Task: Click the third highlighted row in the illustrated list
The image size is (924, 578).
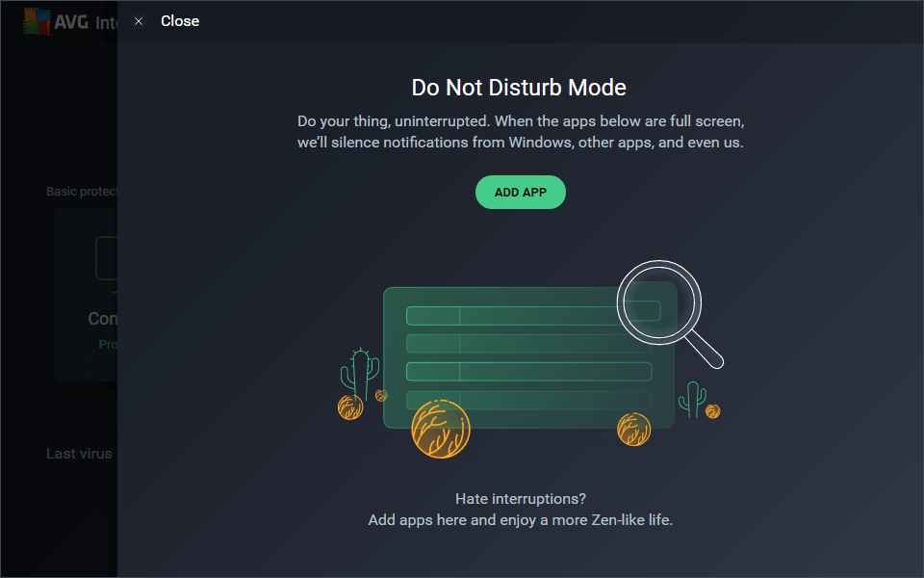Action: tap(528, 372)
